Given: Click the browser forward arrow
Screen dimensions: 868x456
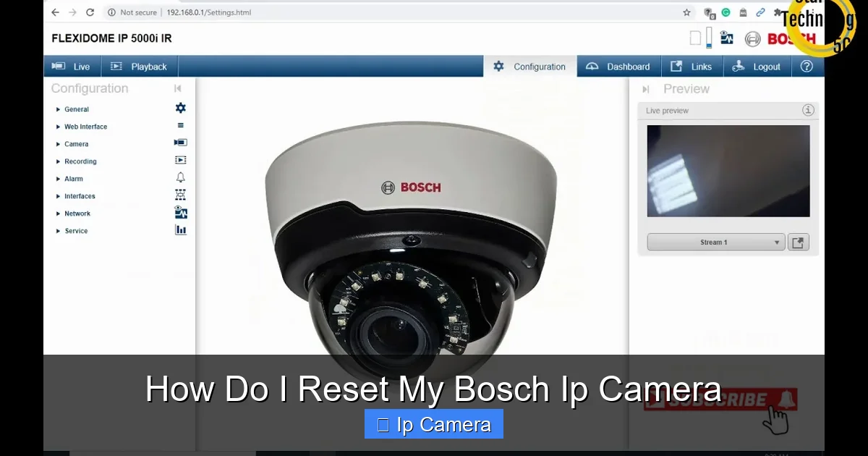Looking at the screenshot, I should tap(72, 12).
